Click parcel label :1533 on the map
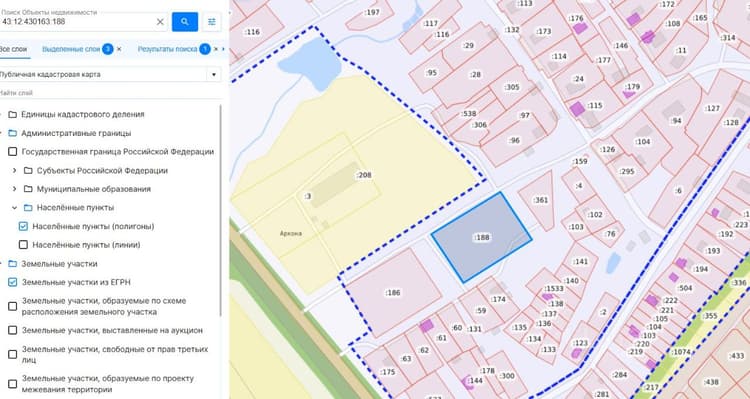The width and height of the screenshot is (750, 399). [x=554, y=288]
